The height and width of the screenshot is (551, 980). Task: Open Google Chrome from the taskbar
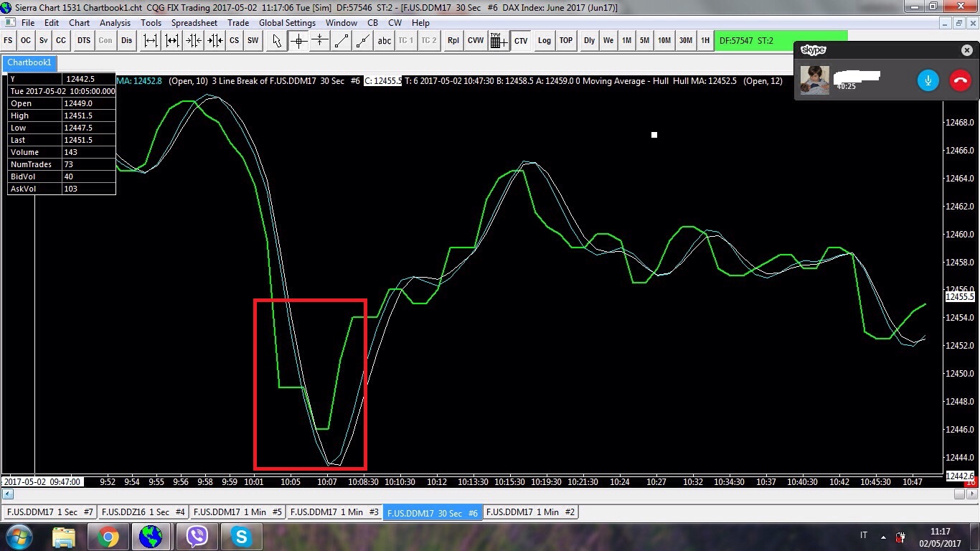coord(108,537)
